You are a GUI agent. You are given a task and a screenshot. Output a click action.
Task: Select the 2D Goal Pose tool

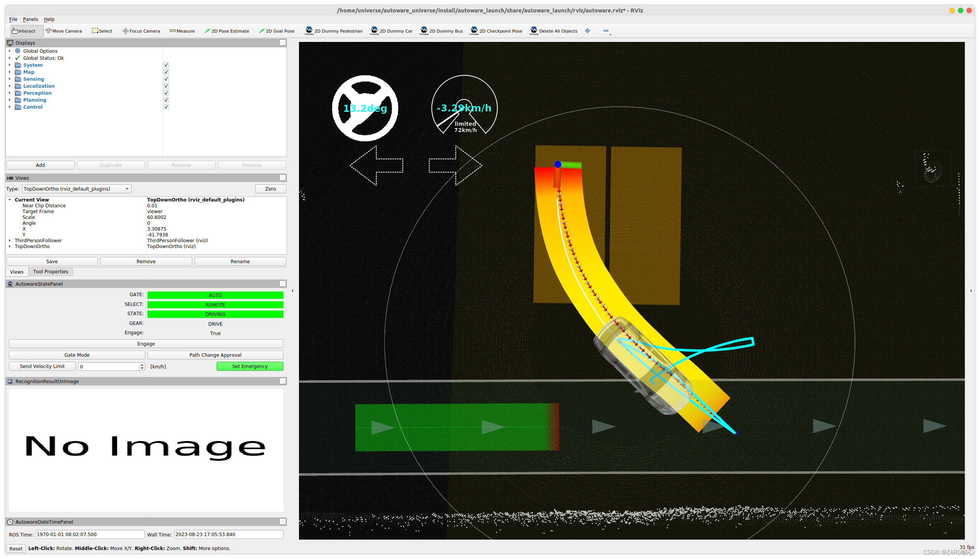[276, 31]
